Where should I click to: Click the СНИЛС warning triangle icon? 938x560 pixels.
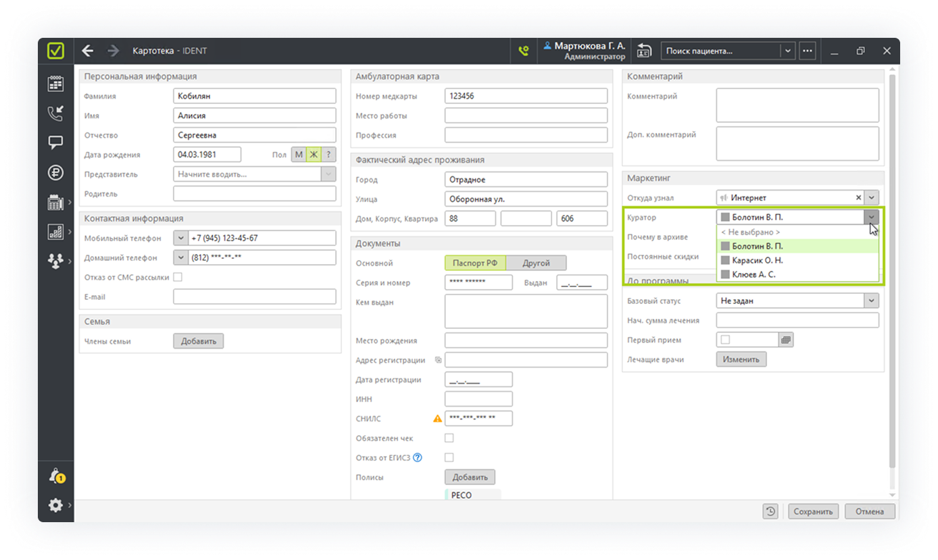[x=437, y=419]
